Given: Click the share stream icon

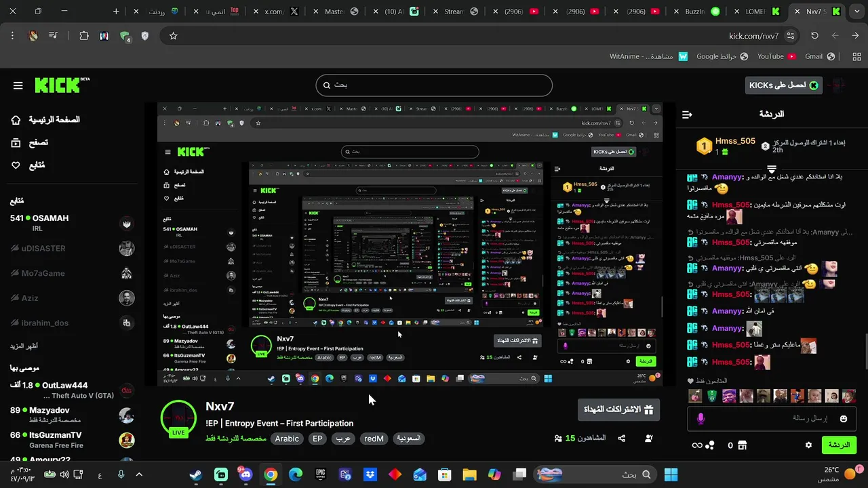Looking at the screenshot, I should (x=622, y=439).
